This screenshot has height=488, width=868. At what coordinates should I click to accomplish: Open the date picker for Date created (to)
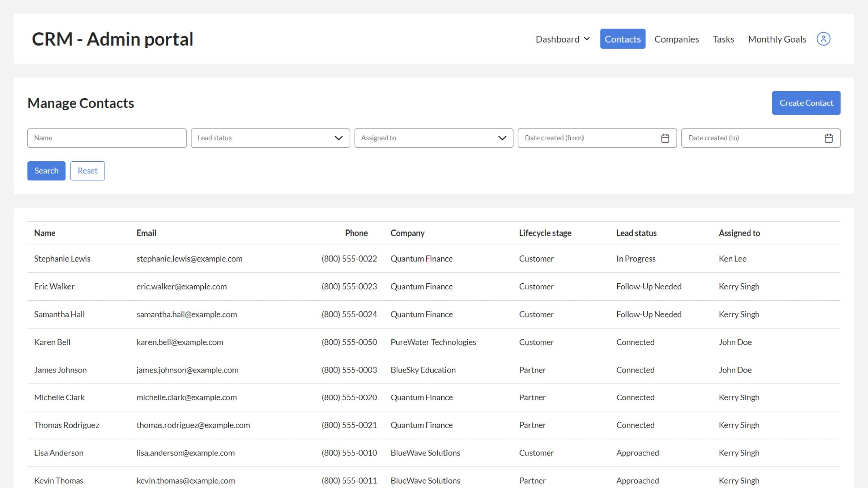[x=829, y=138]
